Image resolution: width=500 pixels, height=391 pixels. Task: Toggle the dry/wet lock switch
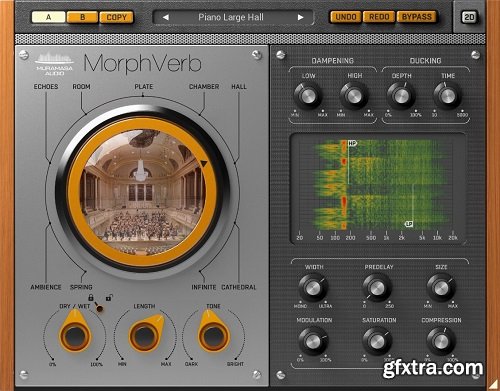[99, 307]
